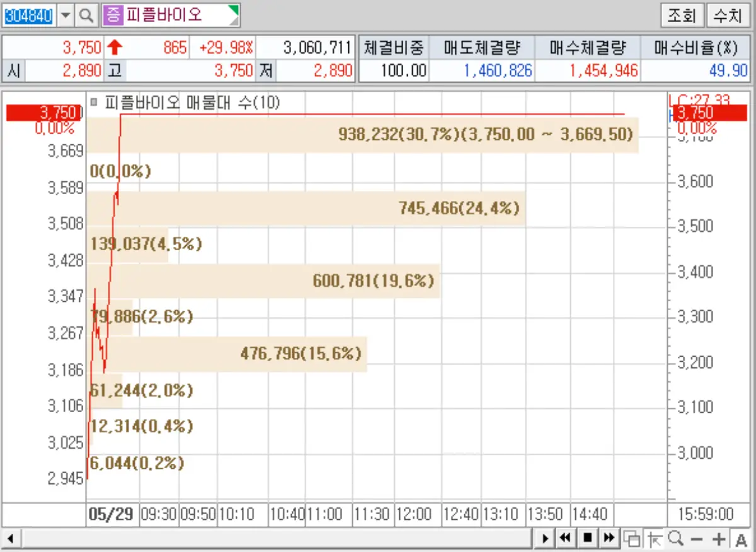Screen dimensions: 756x552
Task: Click the rewind chart navigation icon
Action: coord(565,538)
